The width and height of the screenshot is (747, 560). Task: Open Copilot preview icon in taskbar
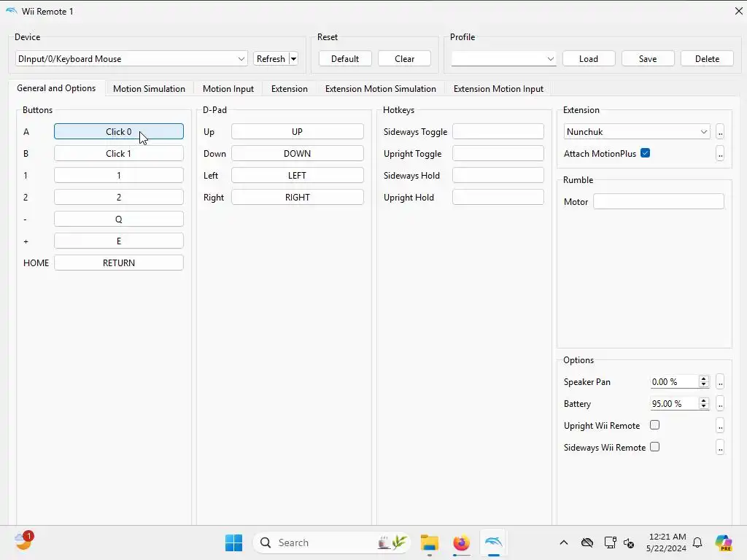click(x=723, y=542)
